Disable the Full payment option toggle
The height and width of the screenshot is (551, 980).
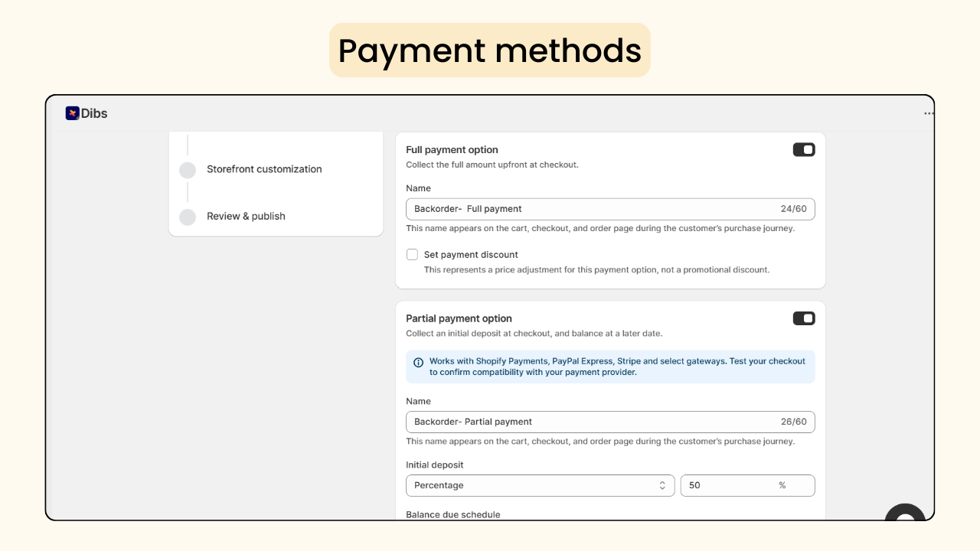click(x=804, y=149)
